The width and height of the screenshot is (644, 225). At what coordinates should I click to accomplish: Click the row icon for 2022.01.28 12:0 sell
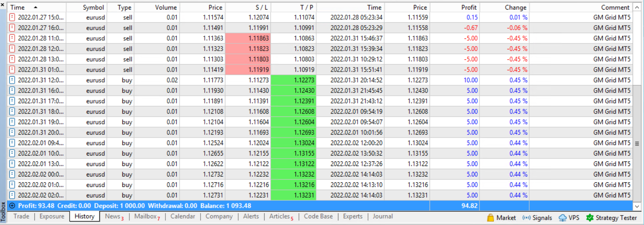point(12,49)
